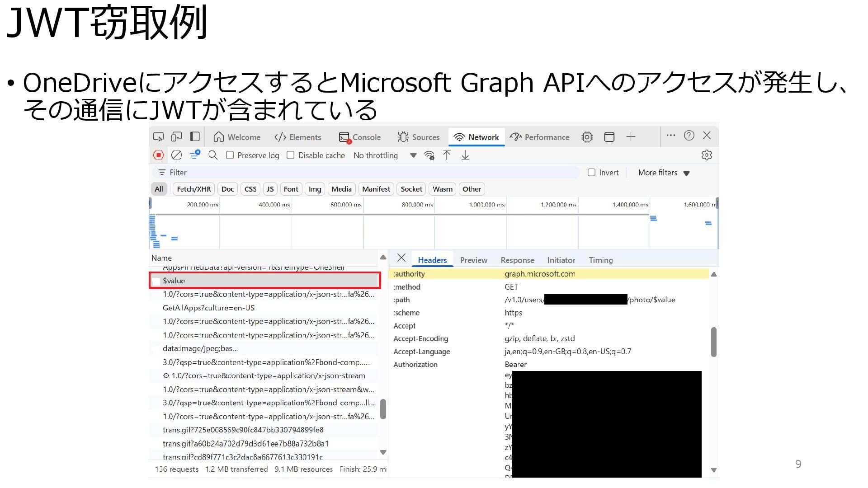Click the inspect element picker icon

(x=158, y=137)
